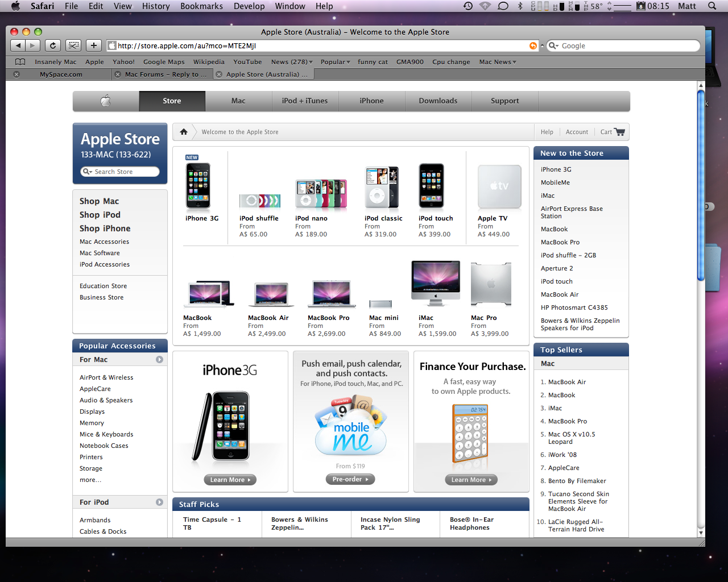Image resolution: width=728 pixels, height=582 pixels.
Task: Switch to the Mac site tab
Action: [238, 101]
